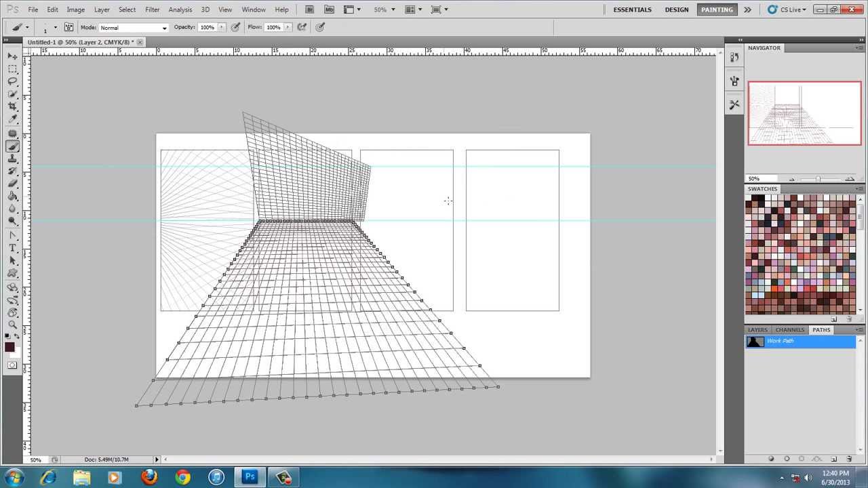Select the Zoom tool

tap(12, 325)
